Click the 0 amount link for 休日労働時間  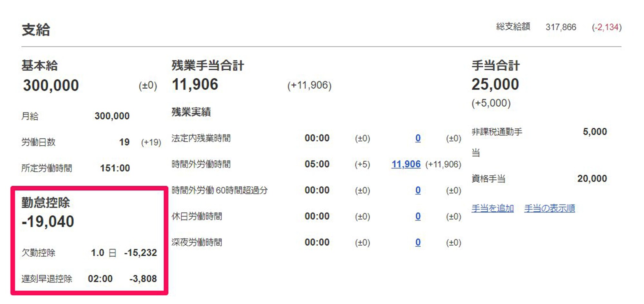418,216
